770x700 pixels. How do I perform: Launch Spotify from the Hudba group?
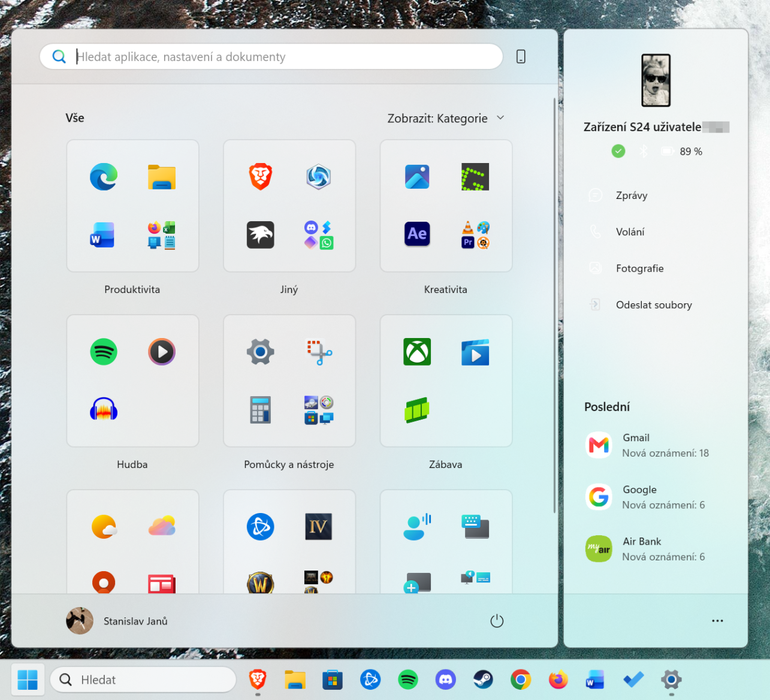[x=104, y=352]
